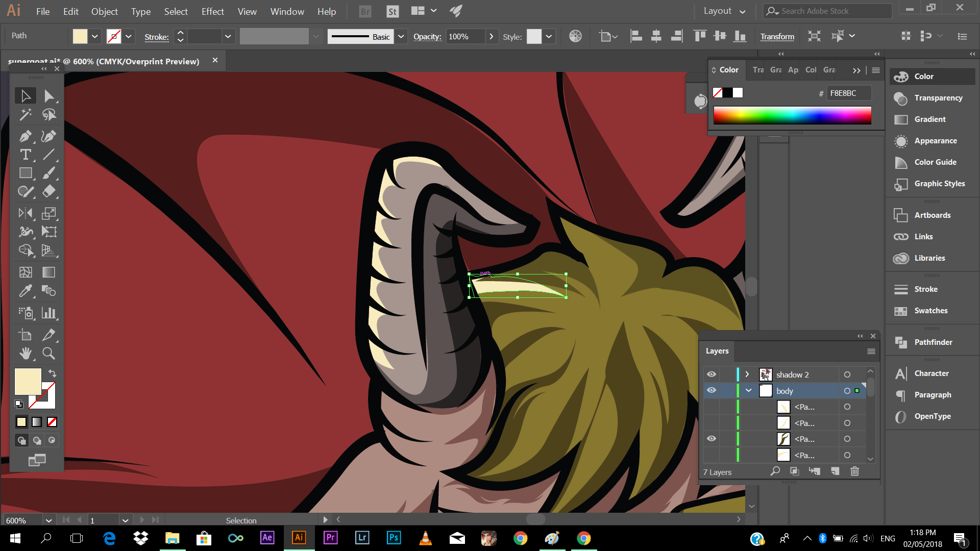Open the Object menu
Screen dimensions: 980x551
click(104, 11)
